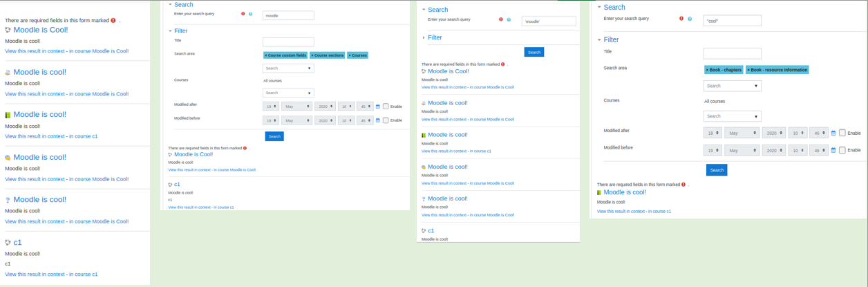This screenshot has width=868, height=287.
Task: Open the Search area dropdown under the Book tags
Action: pos(732,86)
